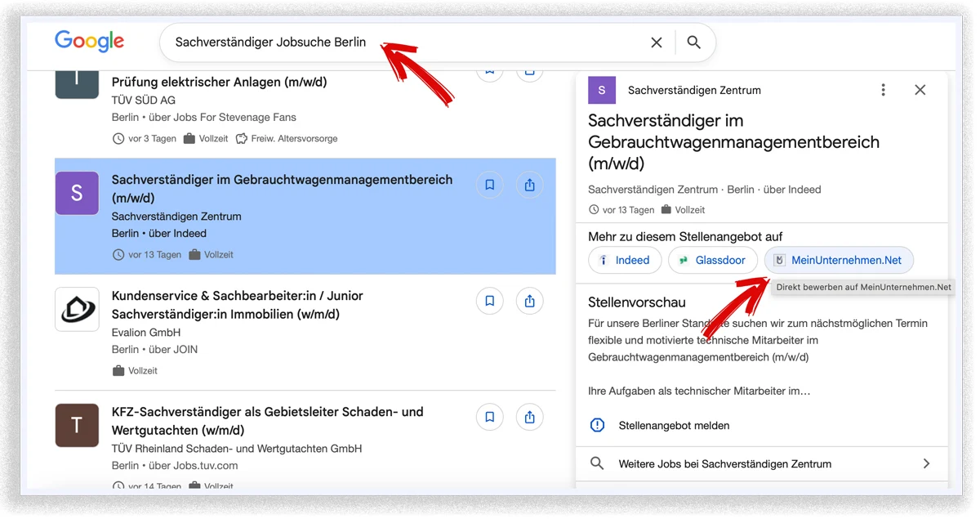This screenshot has height=519, width=980.
Task: Click the Google logo
Action: click(x=89, y=42)
